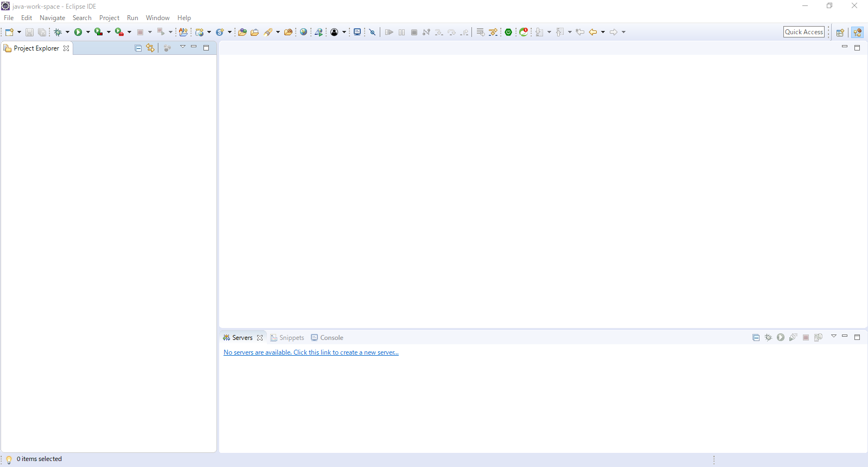
Task: Open the Next Annotation dropdown arrow
Action: pyautogui.click(x=549, y=32)
